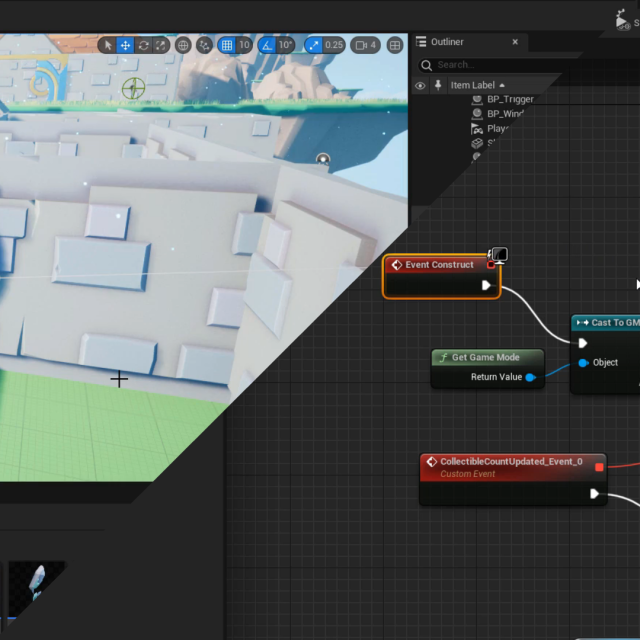Toggle rotation angle snapping

(x=267, y=45)
